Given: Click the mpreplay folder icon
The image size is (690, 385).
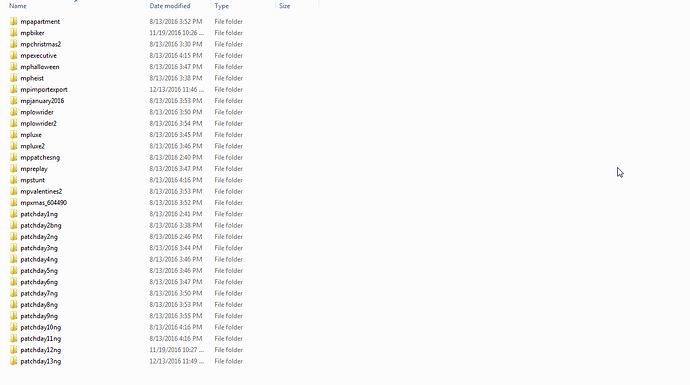Looking at the screenshot, I should coord(14,169).
